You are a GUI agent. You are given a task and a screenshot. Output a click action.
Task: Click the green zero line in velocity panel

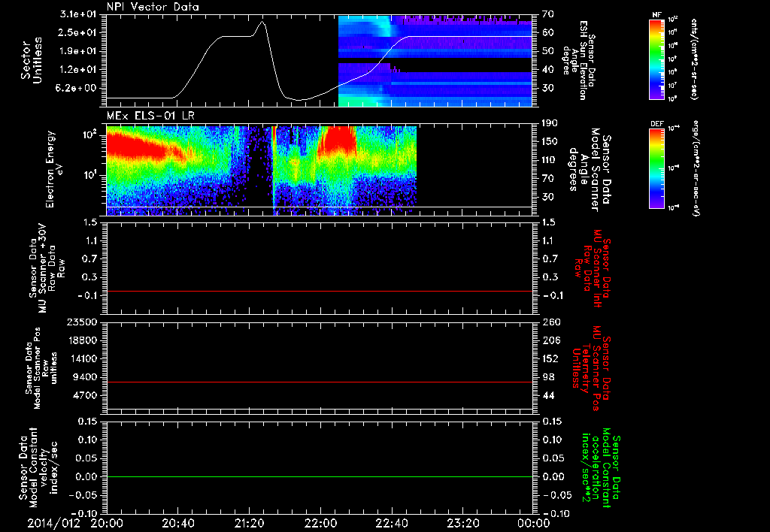point(319,476)
